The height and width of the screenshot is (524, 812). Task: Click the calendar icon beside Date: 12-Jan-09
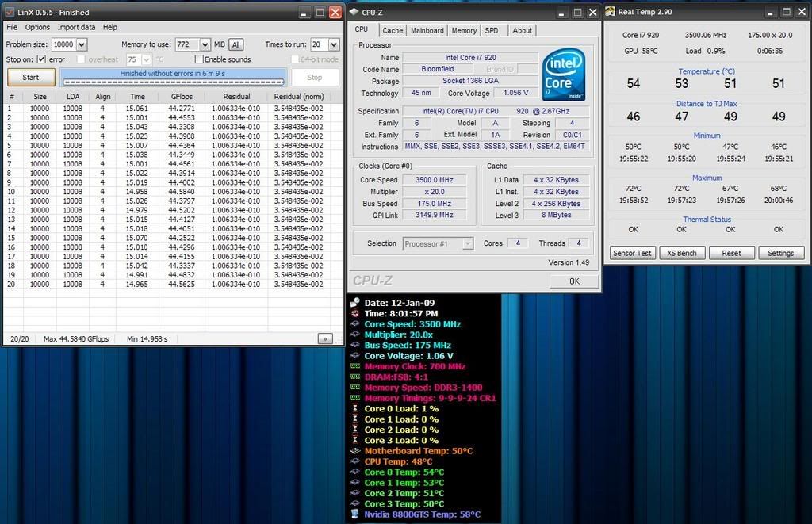[x=354, y=303]
